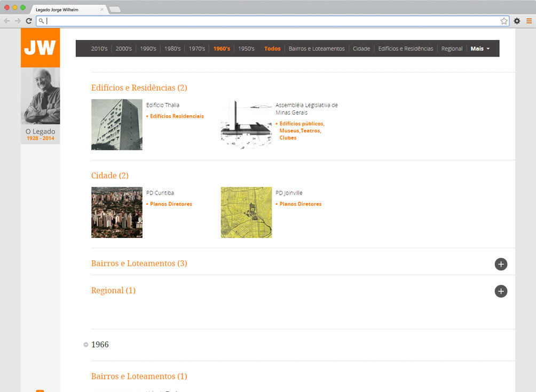Close the Legado Jorge Wilheim tab

pos(102,10)
